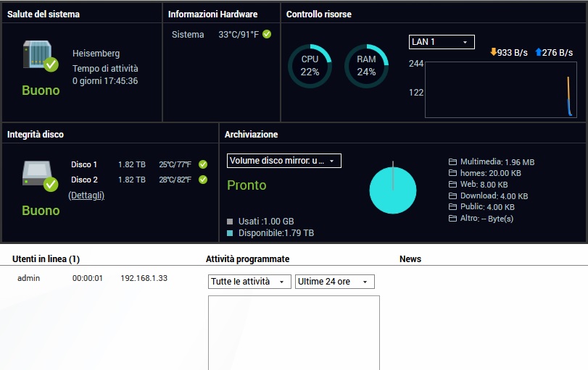Click Disco 1 green status check icon
This screenshot has width=588, height=370.
click(x=203, y=164)
